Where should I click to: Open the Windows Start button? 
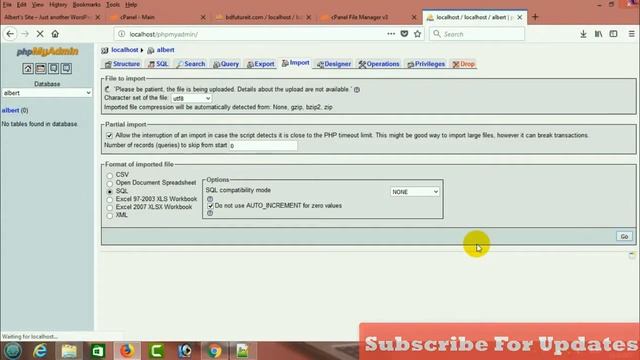13,351
